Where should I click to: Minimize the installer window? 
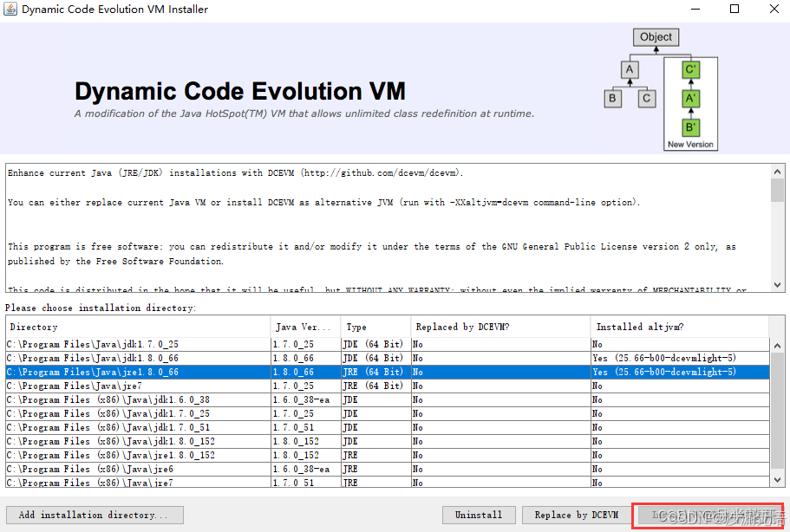point(695,9)
